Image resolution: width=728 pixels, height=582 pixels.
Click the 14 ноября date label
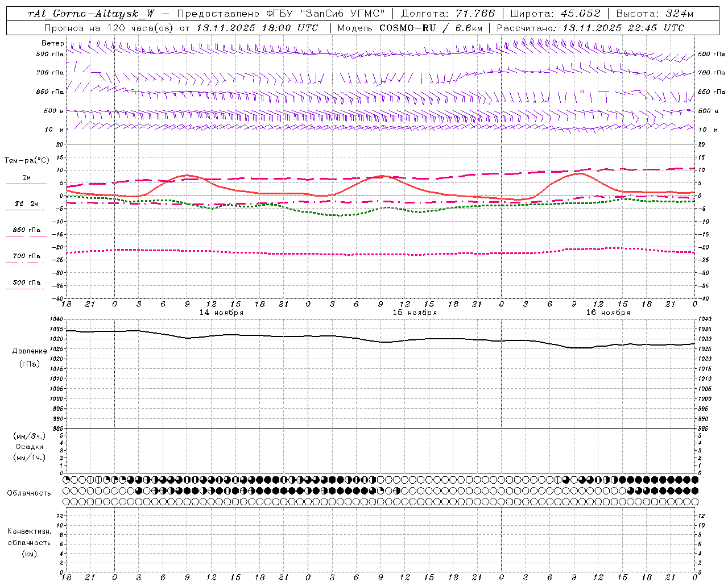point(221,313)
